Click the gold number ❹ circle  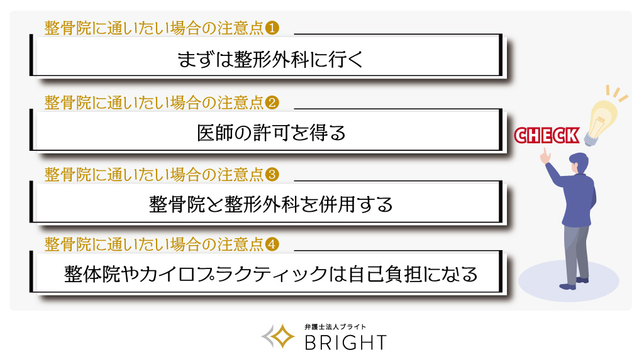(272, 244)
